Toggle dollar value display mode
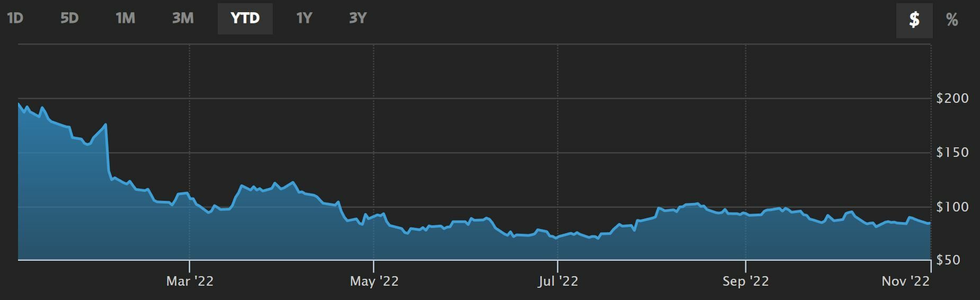This screenshot has width=980, height=300. pos(914,21)
